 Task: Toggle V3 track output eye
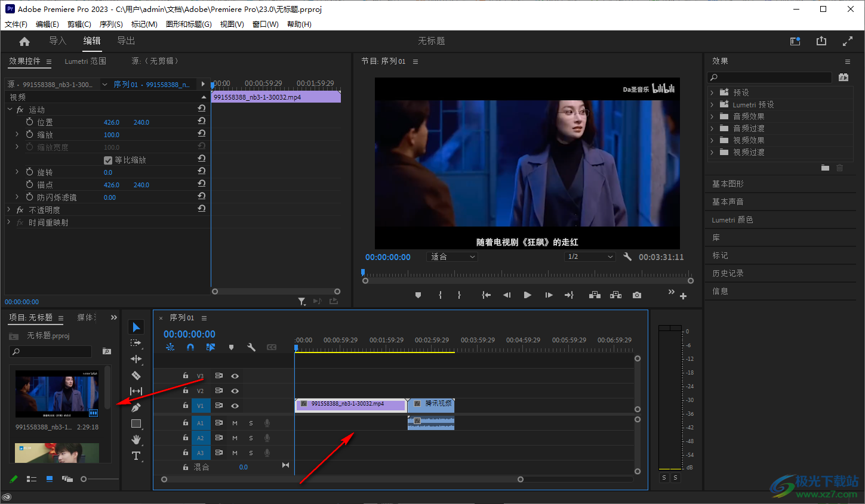[235, 376]
